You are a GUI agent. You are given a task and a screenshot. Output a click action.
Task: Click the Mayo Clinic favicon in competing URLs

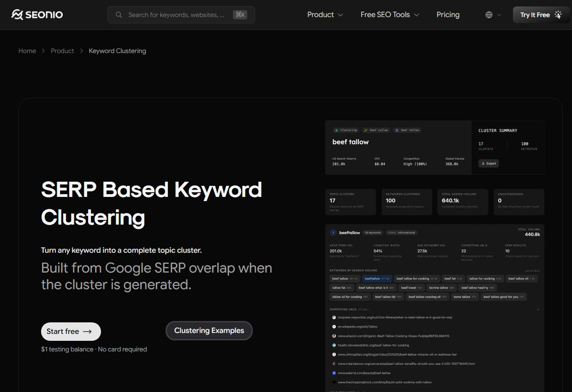[334, 317]
